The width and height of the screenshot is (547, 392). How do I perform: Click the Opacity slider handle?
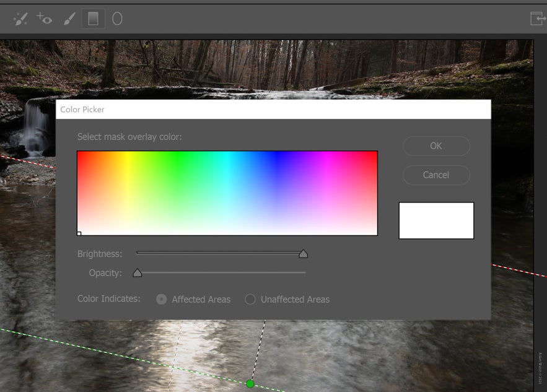138,272
